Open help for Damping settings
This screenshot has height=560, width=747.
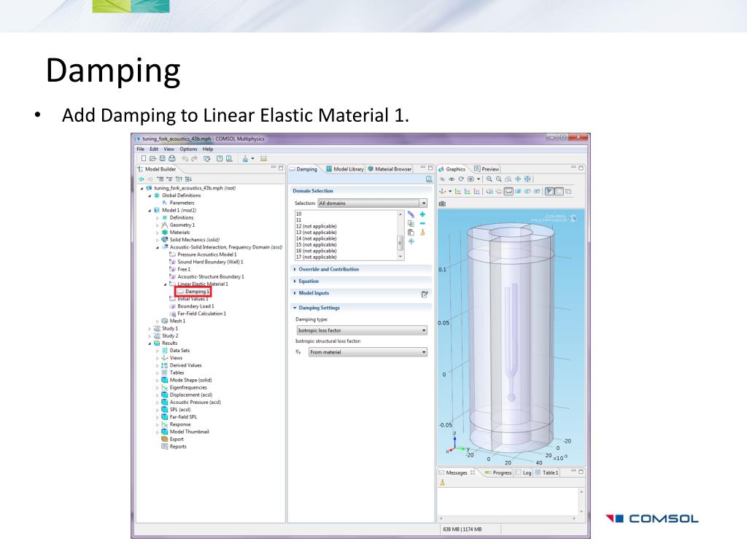tap(429, 179)
